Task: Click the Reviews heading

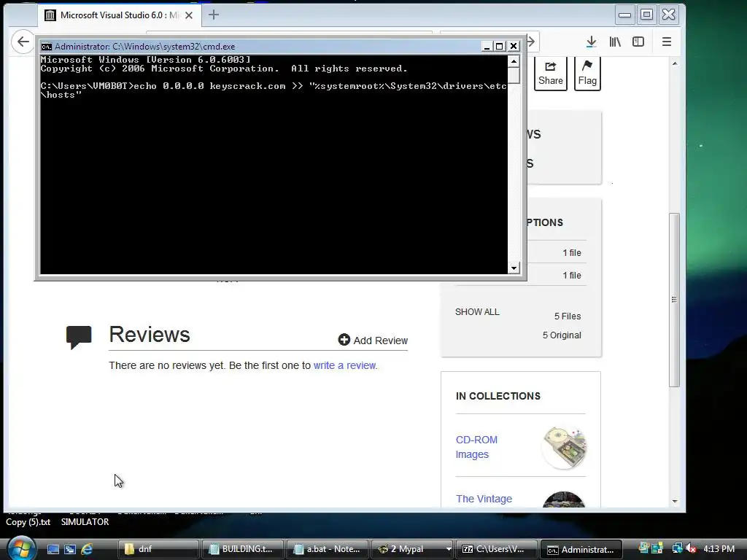Action: tap(150, 335)
